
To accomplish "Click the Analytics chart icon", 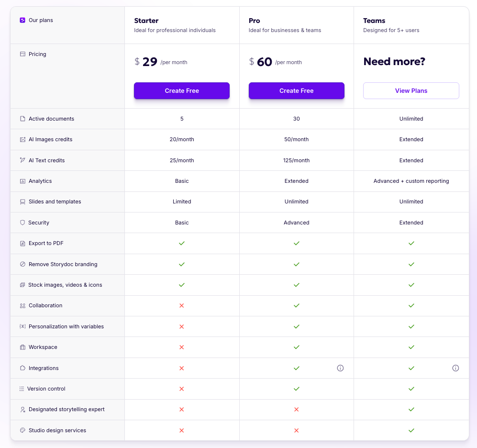I will (22, 181).
